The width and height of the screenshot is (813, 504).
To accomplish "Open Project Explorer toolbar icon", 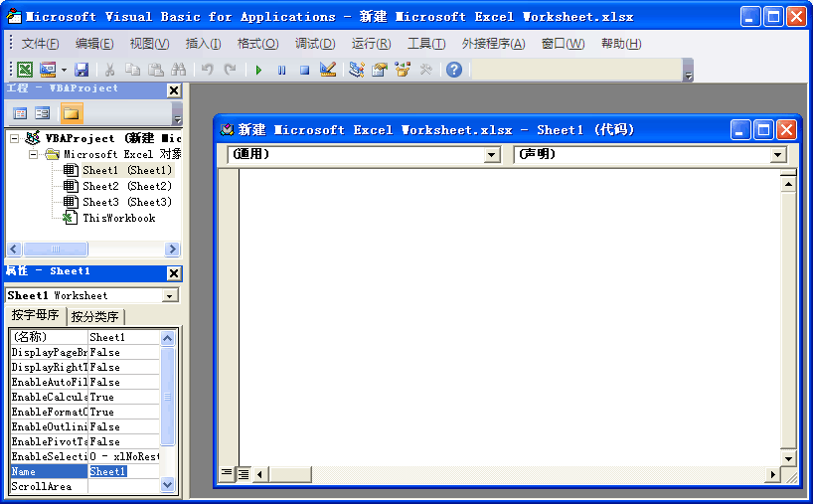I will coord(356,70).
